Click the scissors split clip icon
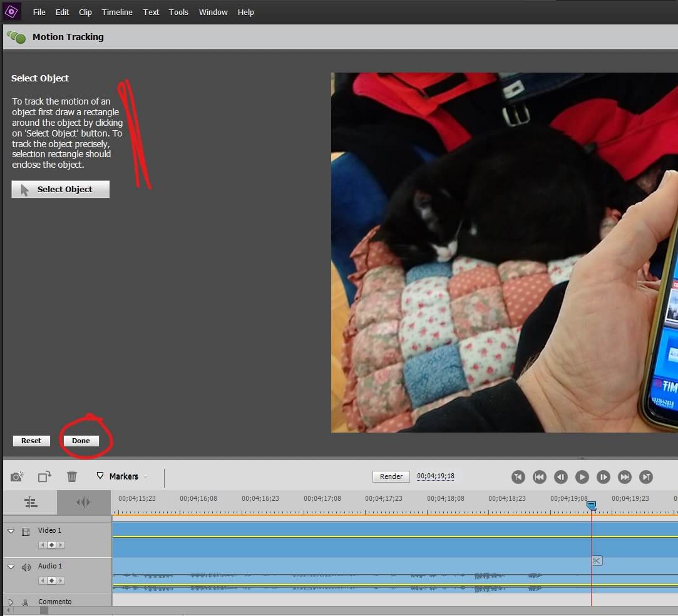This screenshot has width=678, height=616. point(597,560)
